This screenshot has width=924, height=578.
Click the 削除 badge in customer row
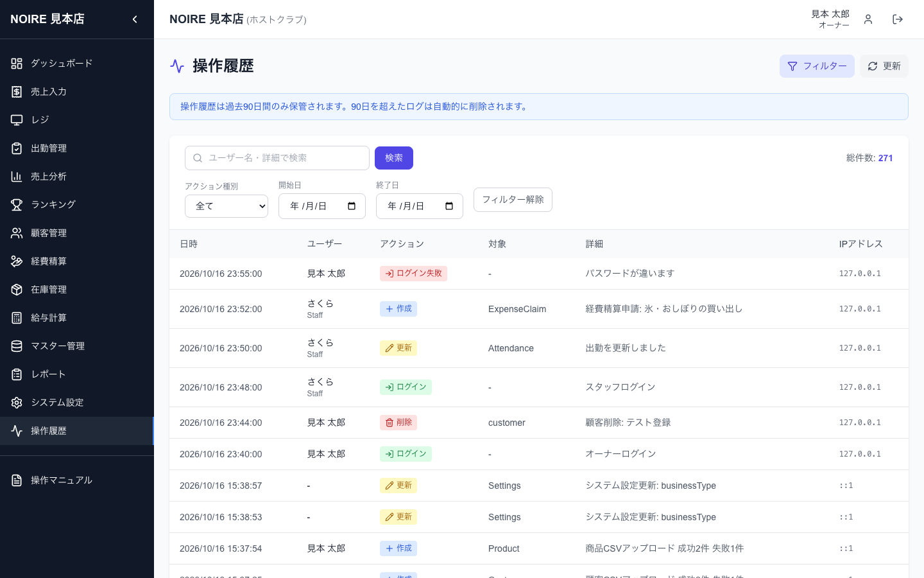tap(398, 423)
